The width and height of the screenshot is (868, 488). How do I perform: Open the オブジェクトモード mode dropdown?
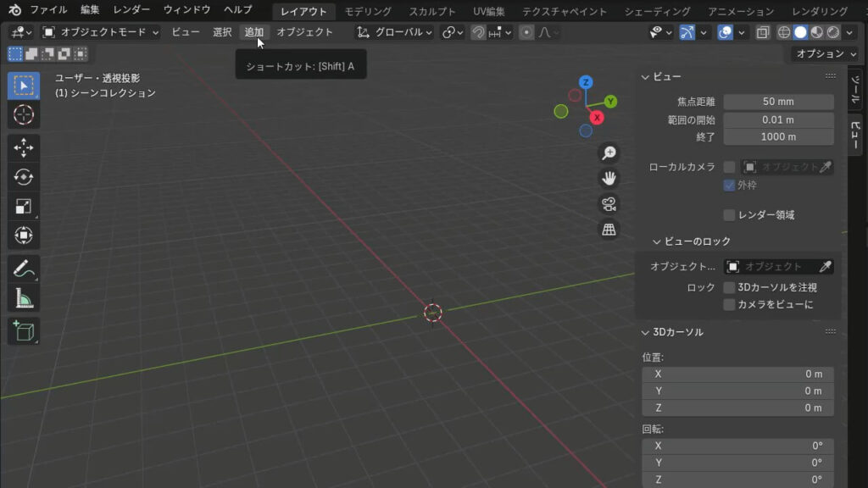coord(101,32)
